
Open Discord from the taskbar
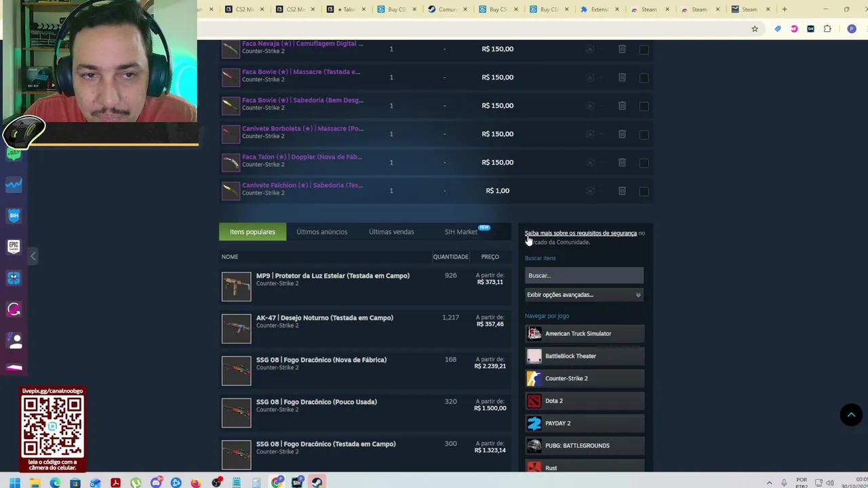pyautogui.click(x=156, y=483)
